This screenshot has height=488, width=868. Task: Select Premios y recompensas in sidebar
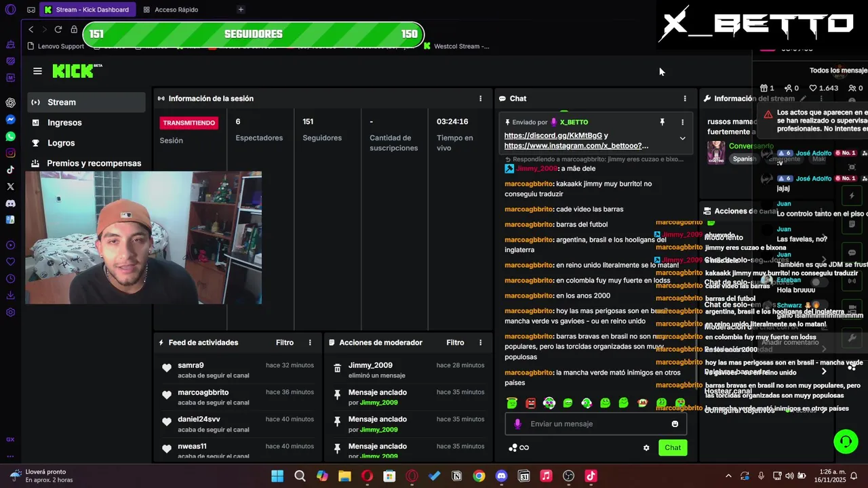[86, 163]
